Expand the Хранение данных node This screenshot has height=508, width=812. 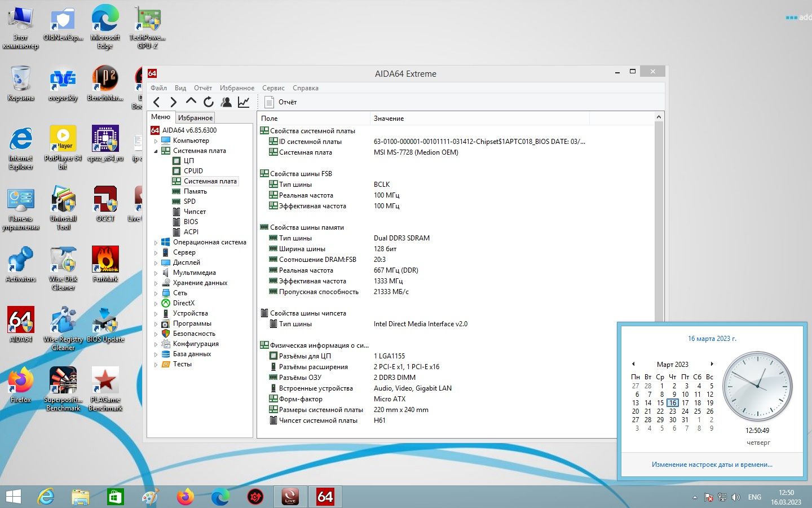pos(156,283)
